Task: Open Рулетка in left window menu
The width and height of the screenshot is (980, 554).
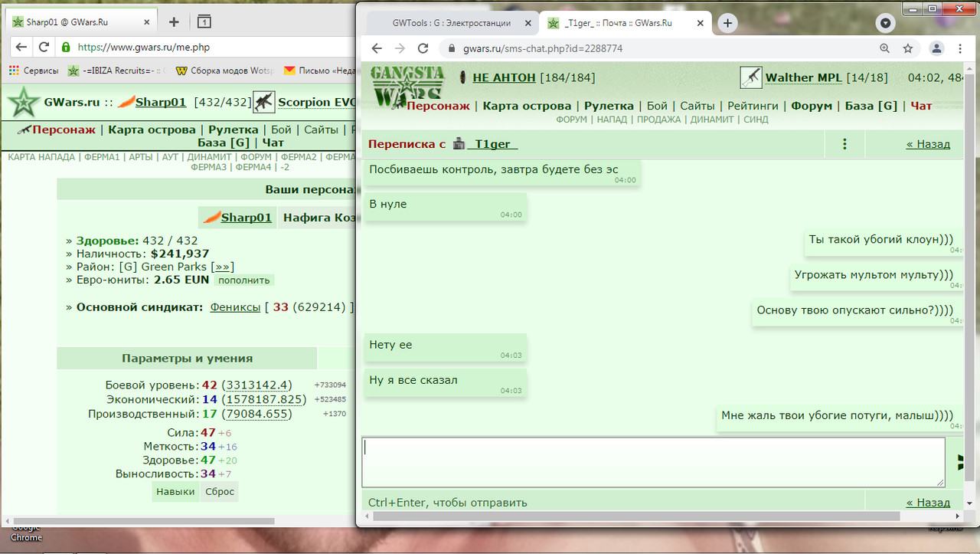Action: (x=234, y=129)
